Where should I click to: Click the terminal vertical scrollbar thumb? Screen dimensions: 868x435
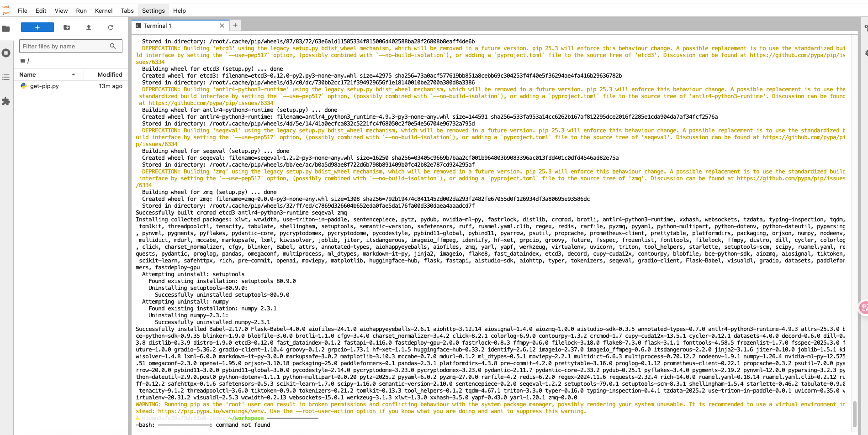pyautogui.click(x=855, y=414)
